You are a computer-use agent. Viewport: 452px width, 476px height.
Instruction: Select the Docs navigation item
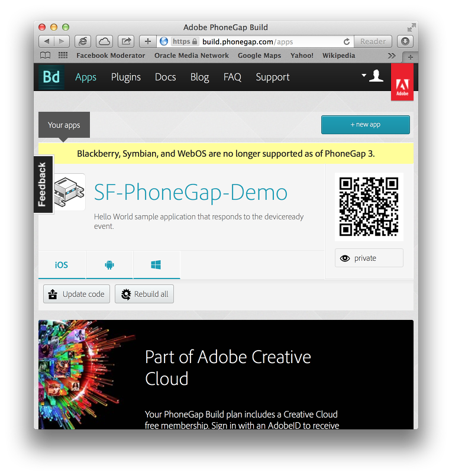(165, 77)
